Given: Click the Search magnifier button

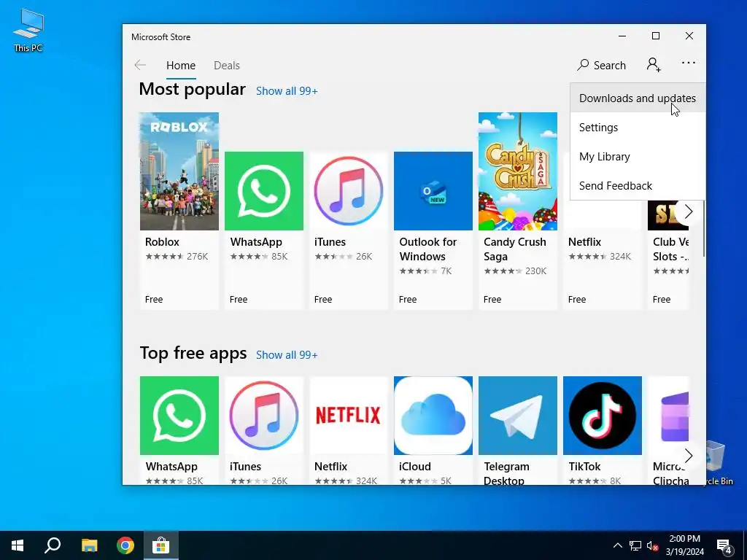Looking at the screenshot, I should click(x=601, y=65).
